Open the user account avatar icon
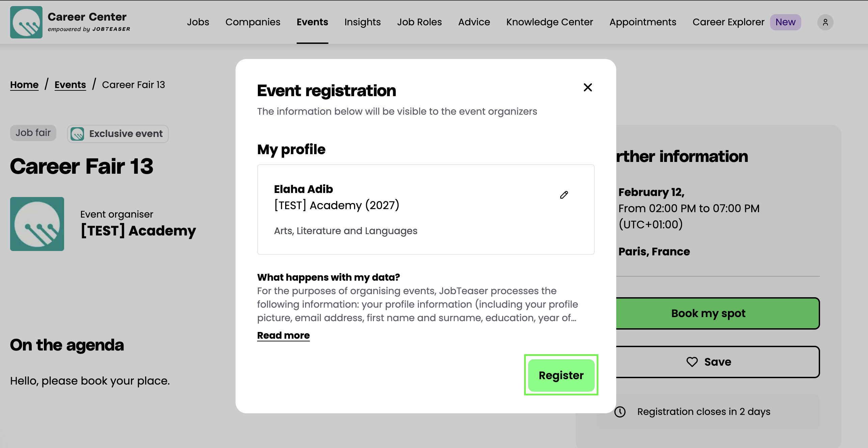Screen dimensions: 868x448 (x=825, y=22)
